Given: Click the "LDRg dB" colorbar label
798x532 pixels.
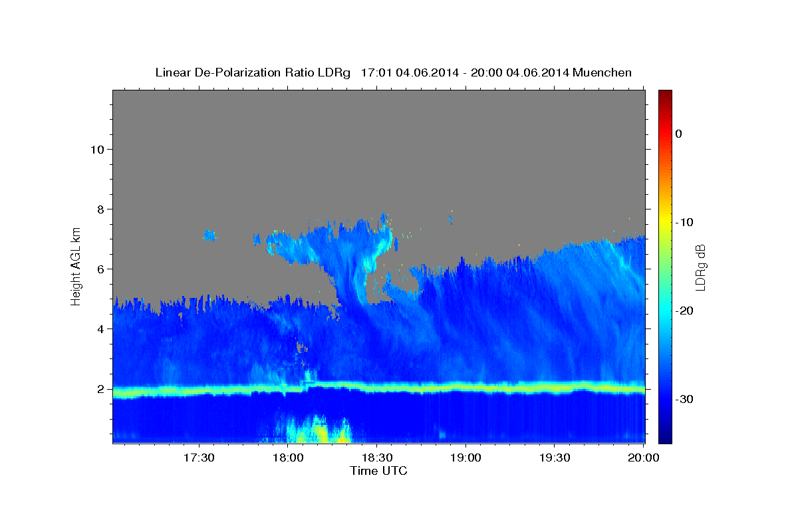Looking at the screenshot, I should [700, 267].
